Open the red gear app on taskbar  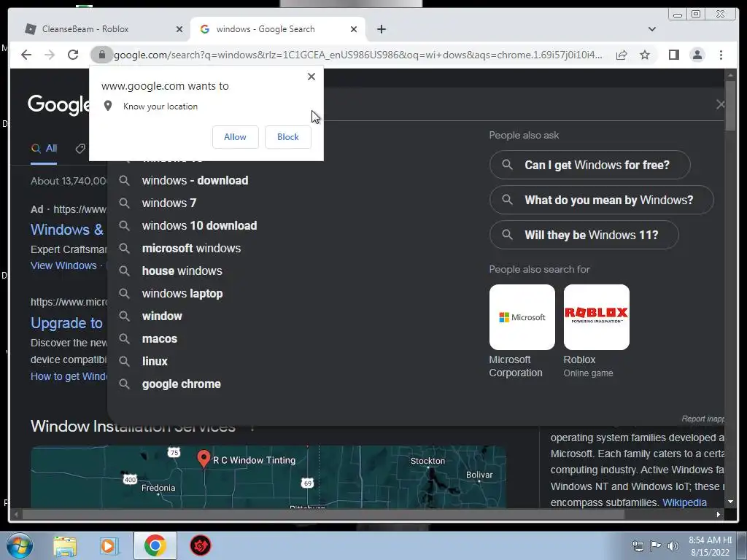(x=201, y=545)
